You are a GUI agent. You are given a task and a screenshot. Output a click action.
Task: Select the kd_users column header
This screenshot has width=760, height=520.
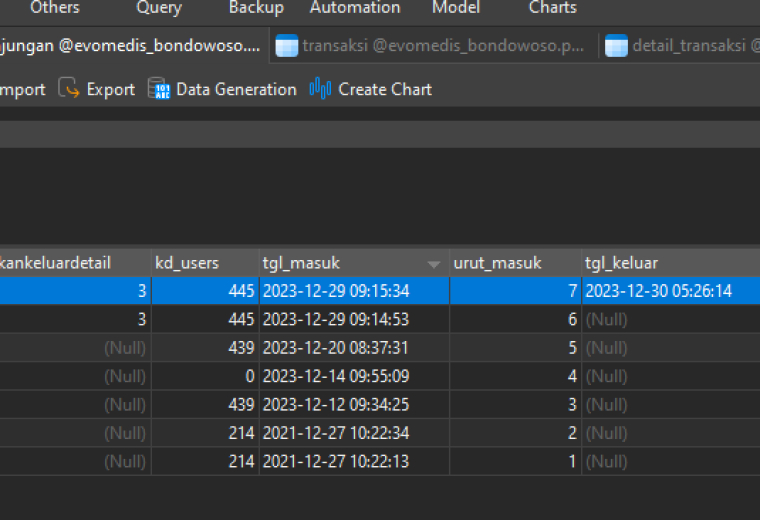point(205,263)
